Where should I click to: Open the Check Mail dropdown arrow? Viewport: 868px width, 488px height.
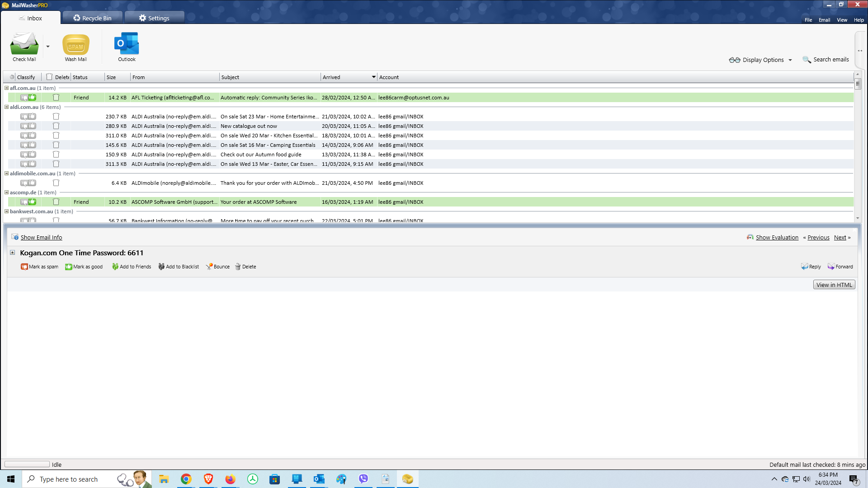[48, 47]
